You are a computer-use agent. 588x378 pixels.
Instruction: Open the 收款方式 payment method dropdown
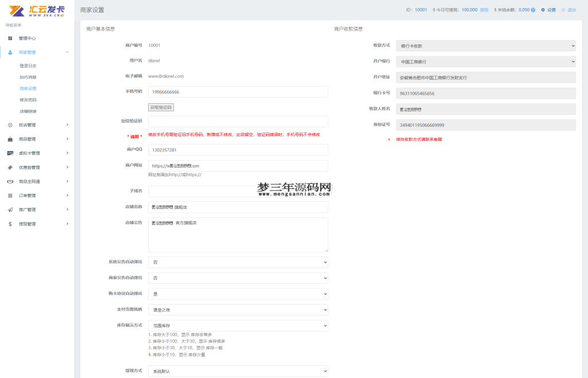point(485,46)
